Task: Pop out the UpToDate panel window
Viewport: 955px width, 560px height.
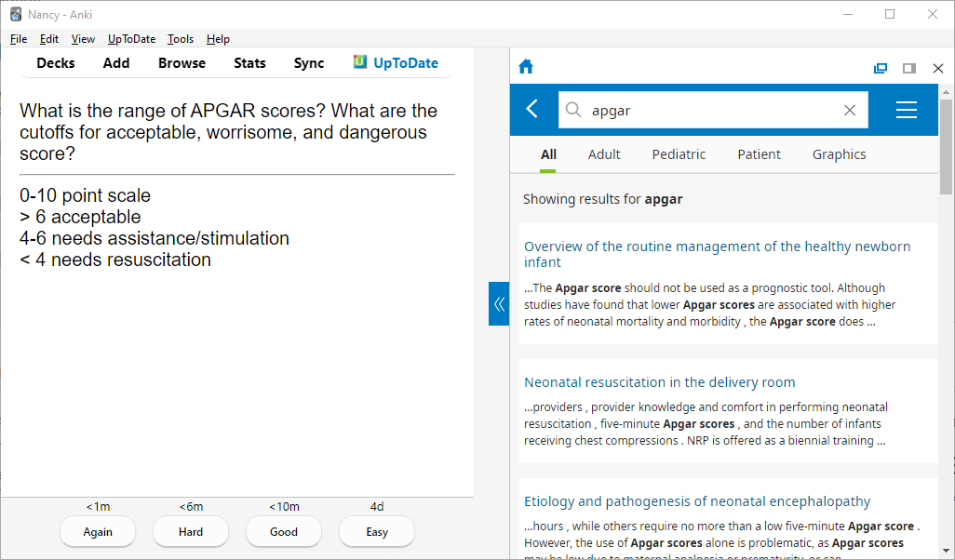Action: [881, 68]
